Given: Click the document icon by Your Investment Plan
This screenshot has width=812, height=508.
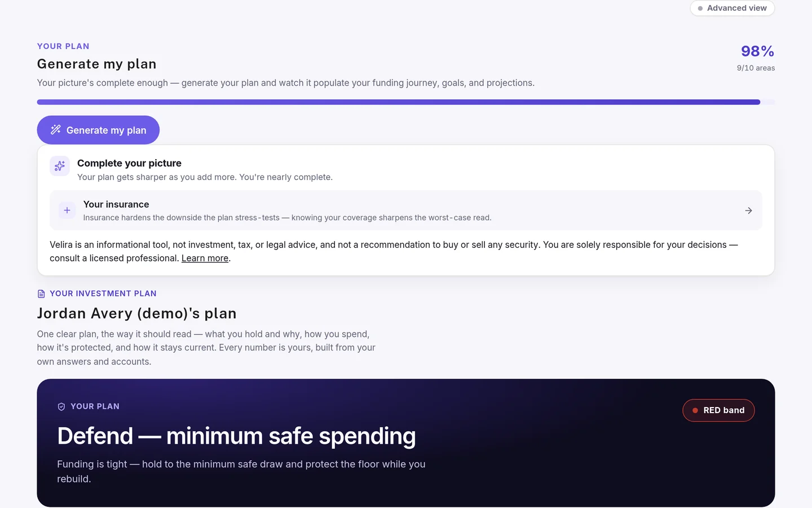Looking at the screenshot, I should (x=41, y=294).
